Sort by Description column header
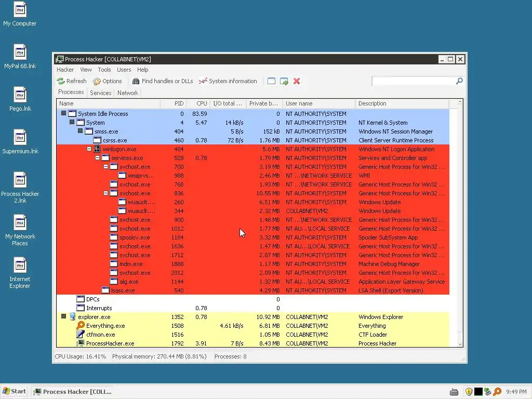The width and height of the screenshot is (532, 399). [402, 103]
